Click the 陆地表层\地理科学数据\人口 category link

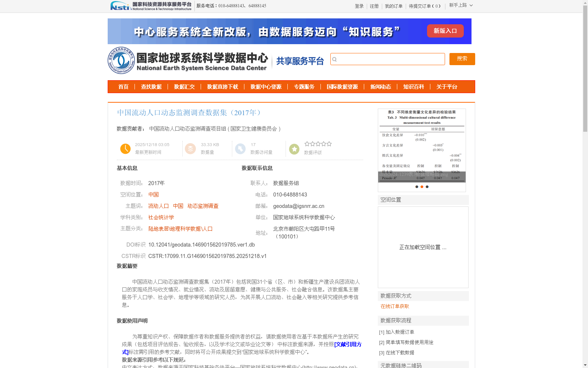coord(180,229)
